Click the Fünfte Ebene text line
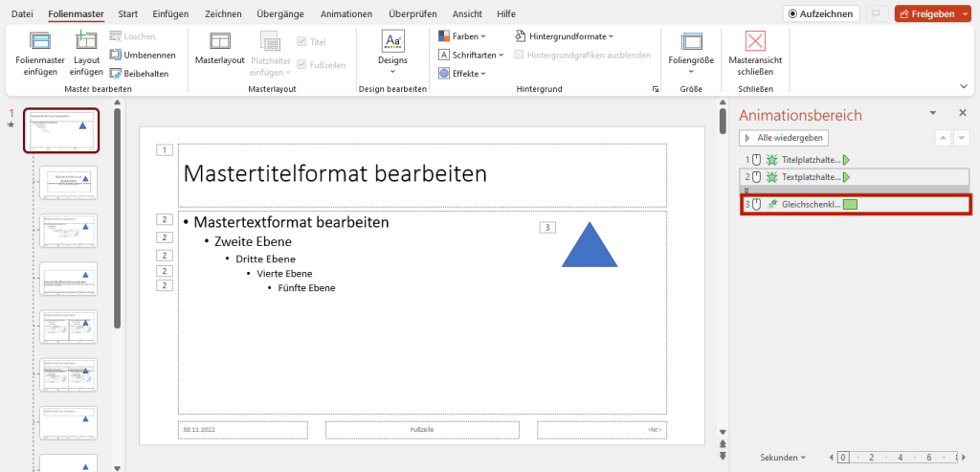The image size is (980, 472). tap(306, 288)
